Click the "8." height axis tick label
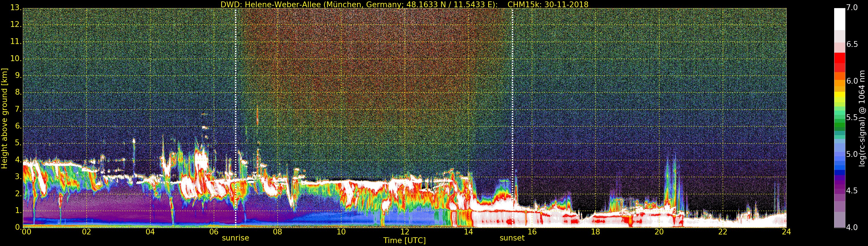The height and width of the screenshot is (246, 868). (18, 92)
